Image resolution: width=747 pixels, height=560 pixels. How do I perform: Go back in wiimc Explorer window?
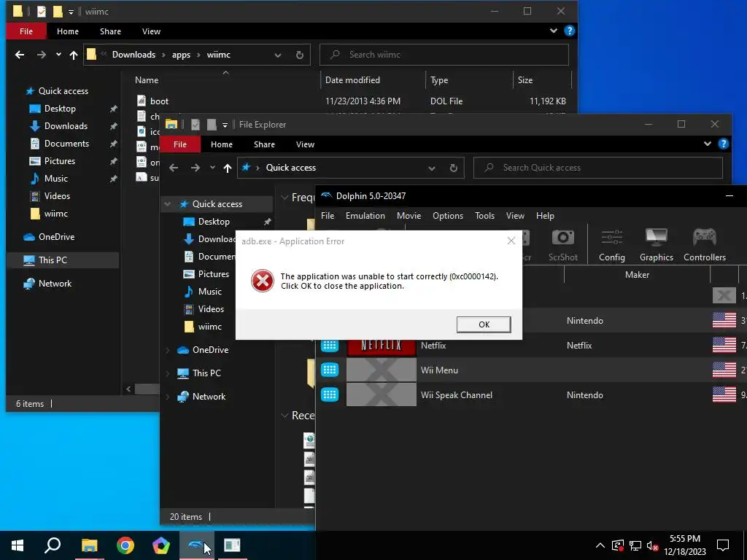(x=20, y=55)
